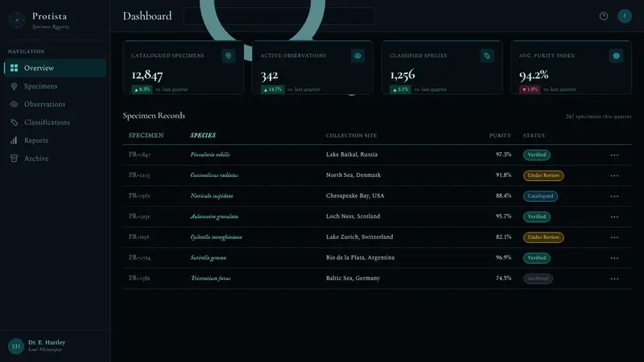Select species Triceratium favus
This screenshot has height=362, width=644.
[210, 278]
